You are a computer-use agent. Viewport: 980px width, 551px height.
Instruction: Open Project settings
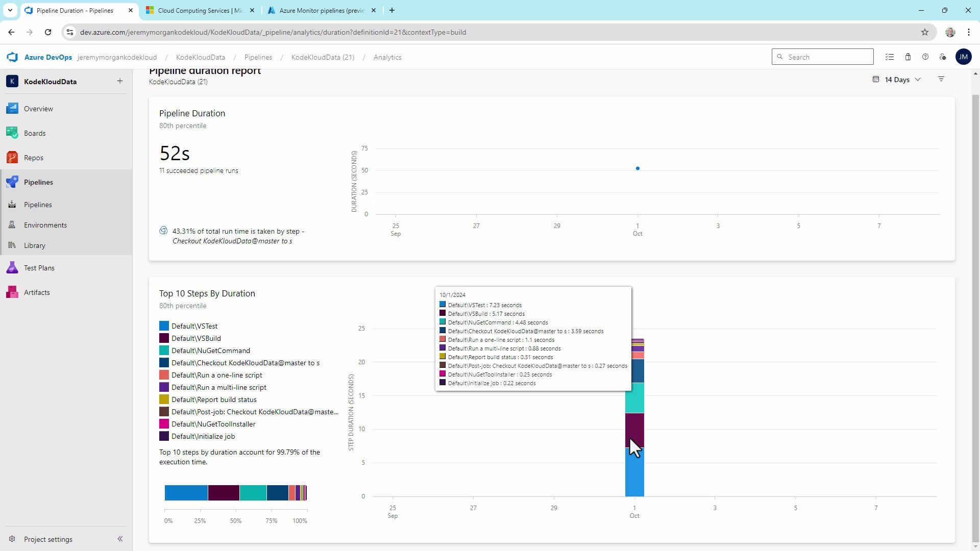pyautogui.click(x=48, y=539)
